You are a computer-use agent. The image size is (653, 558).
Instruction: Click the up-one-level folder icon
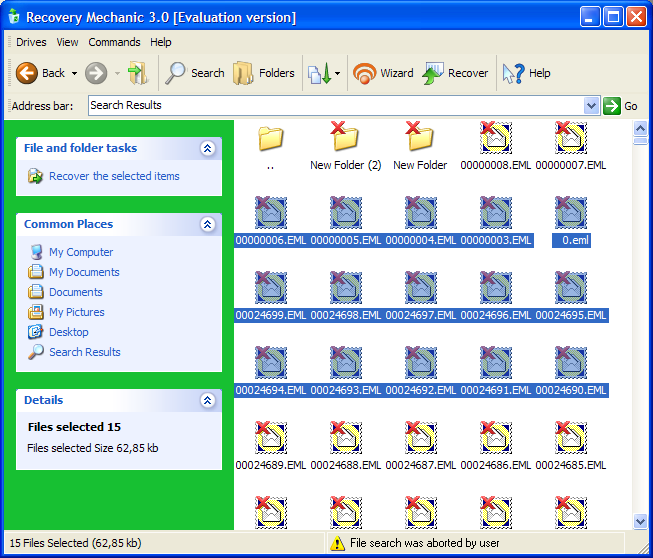click(x=139, y=73)
